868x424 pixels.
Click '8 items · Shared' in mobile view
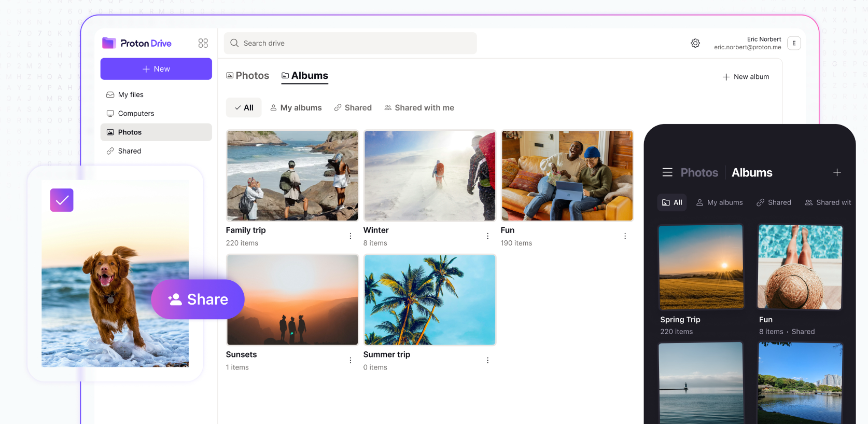click(x=787, y=332)
